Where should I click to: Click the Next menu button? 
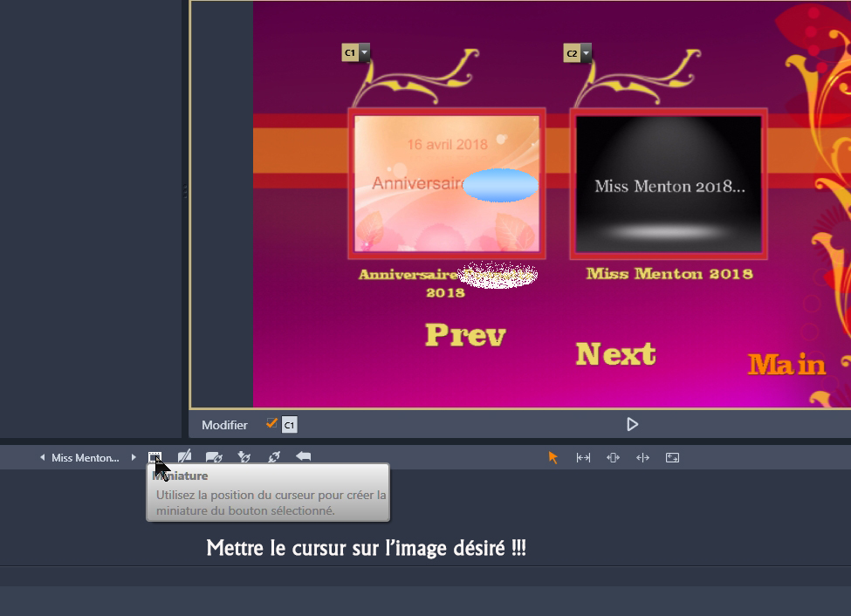(x=616, y=354)
